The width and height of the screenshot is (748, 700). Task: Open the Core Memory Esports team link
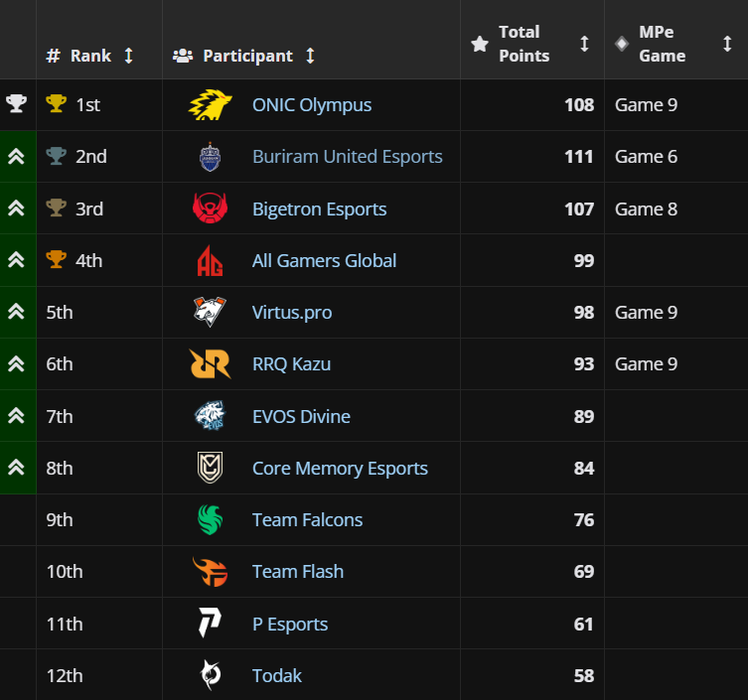coord(340,469)
